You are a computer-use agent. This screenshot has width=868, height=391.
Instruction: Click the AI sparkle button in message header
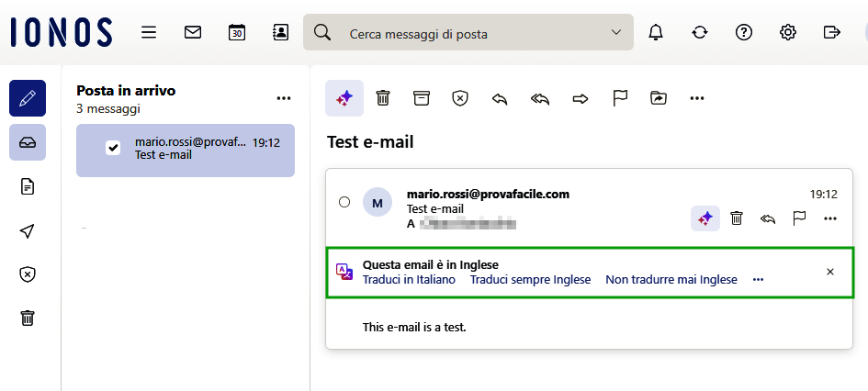click(705, 218)
